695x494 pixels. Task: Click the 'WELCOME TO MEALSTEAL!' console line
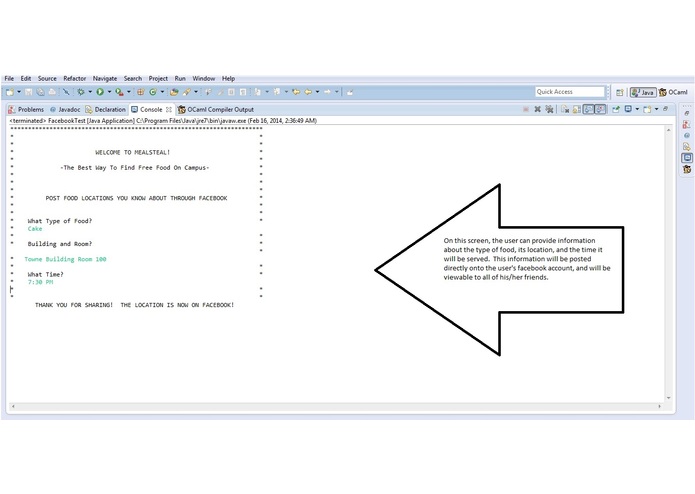tap(133, 152)
